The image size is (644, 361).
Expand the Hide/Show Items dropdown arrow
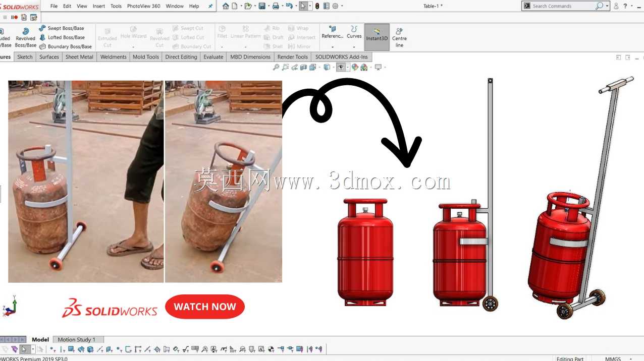tap(348, 67)
